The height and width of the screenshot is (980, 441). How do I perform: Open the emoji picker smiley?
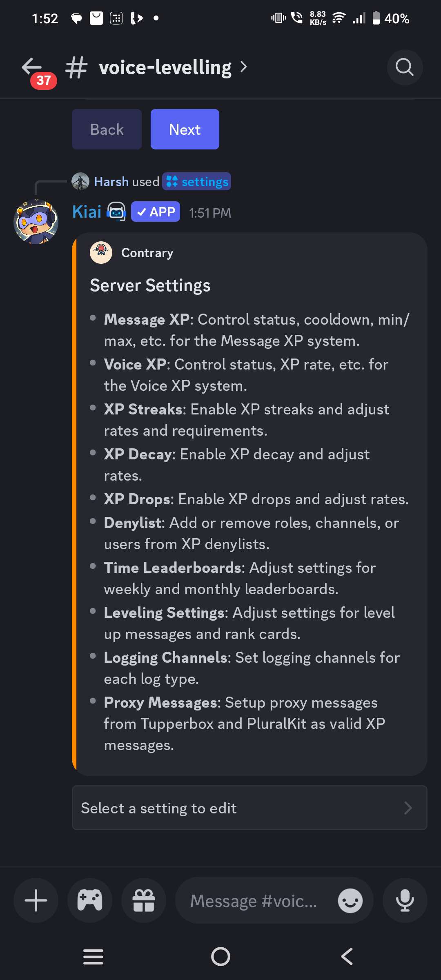(350, 900)
